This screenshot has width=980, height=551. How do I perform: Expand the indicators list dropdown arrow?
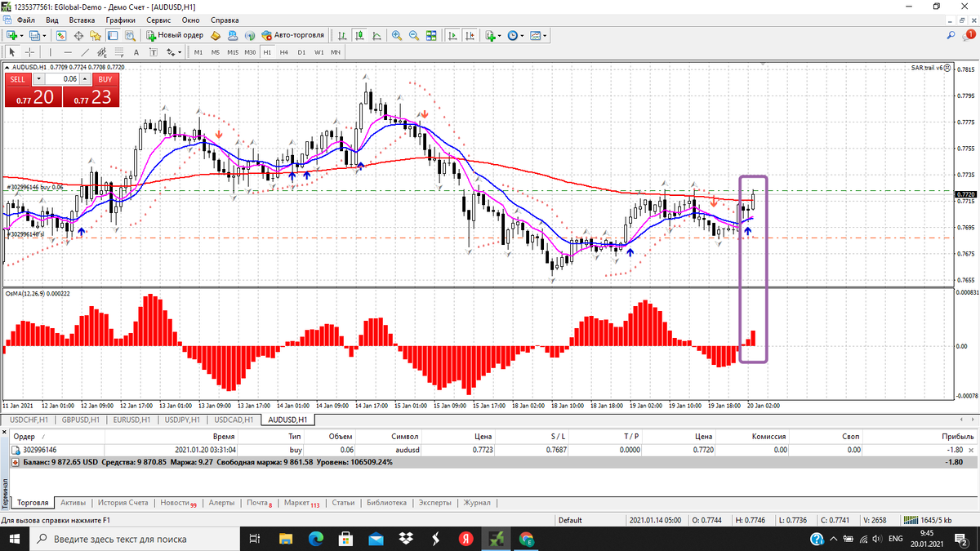coord(499,35)
